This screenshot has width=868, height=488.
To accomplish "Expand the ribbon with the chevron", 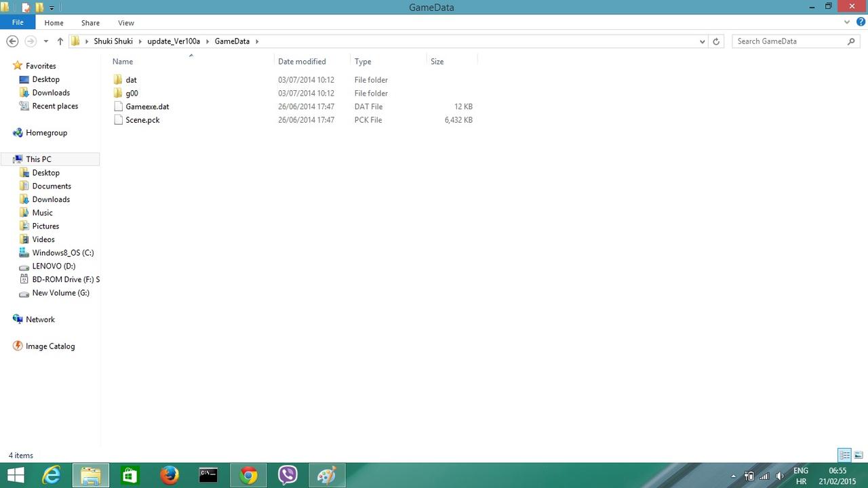I will (x=847, y=22).
